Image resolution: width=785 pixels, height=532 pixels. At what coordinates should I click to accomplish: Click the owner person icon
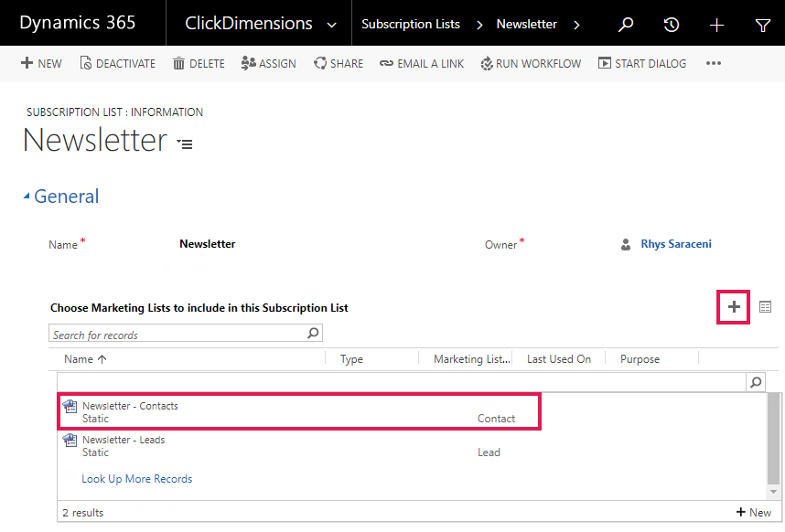pos(625,244)
